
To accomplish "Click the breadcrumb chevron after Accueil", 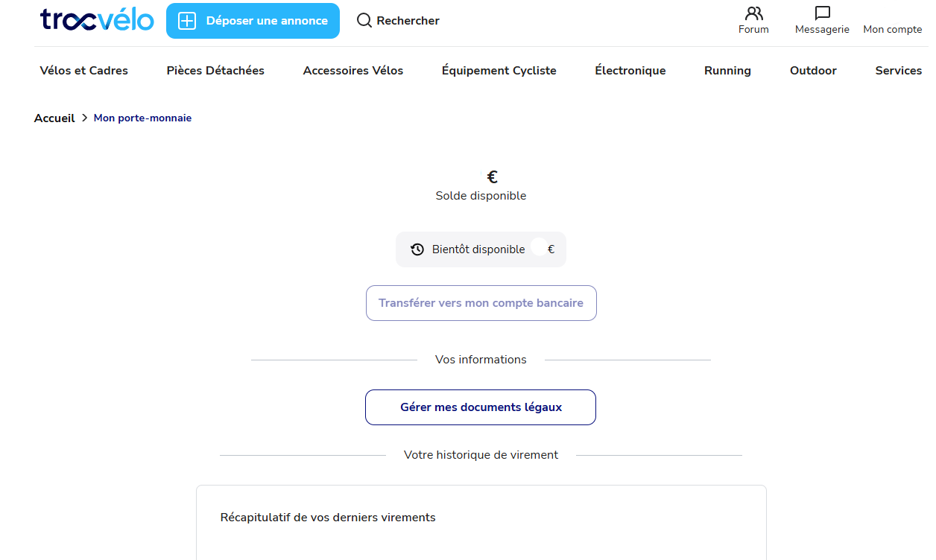I will [x=85, y=118].
